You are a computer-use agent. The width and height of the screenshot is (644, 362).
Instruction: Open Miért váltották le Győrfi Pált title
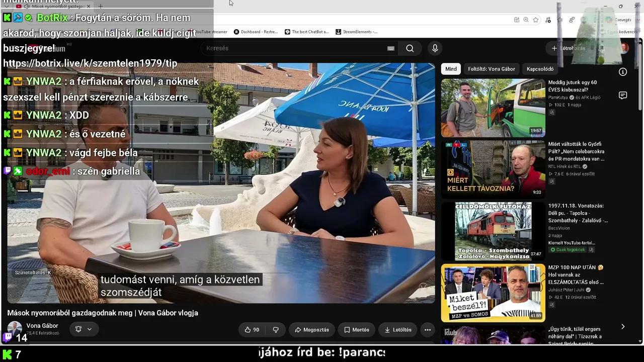pos(577,151)
